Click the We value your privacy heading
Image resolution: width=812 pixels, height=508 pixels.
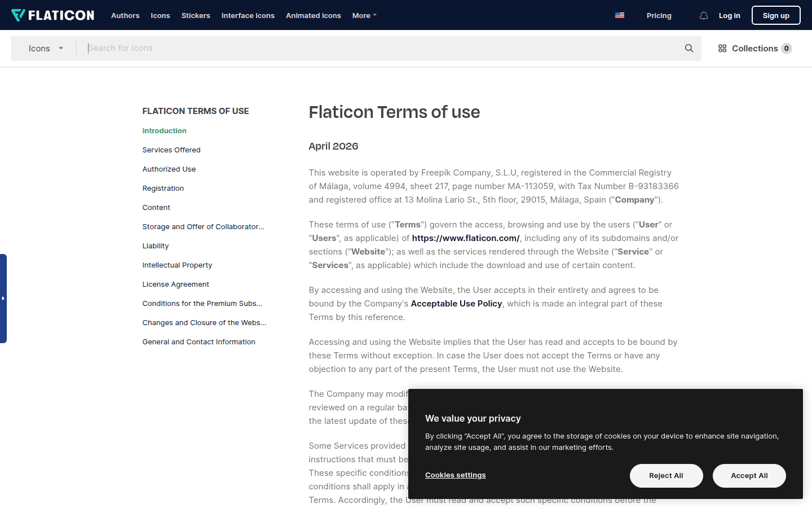click(473, 418)
